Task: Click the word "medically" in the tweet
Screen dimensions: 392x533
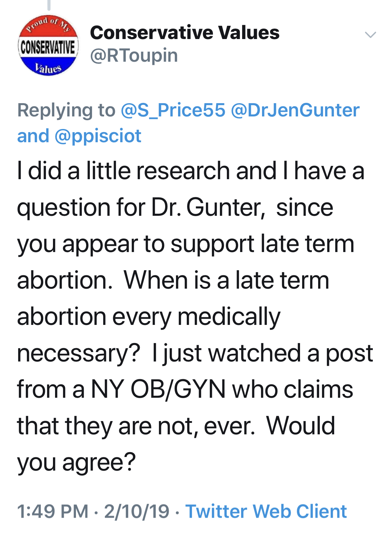Action: [229, 317]
